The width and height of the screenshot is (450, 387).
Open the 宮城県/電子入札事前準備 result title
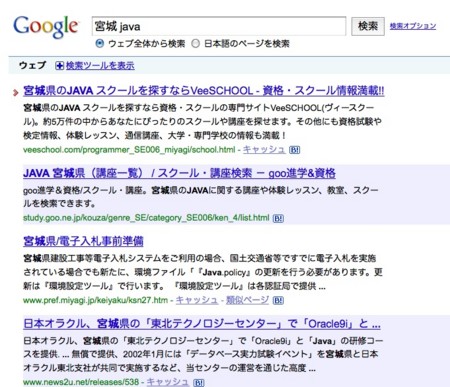(x=83, y=241)
